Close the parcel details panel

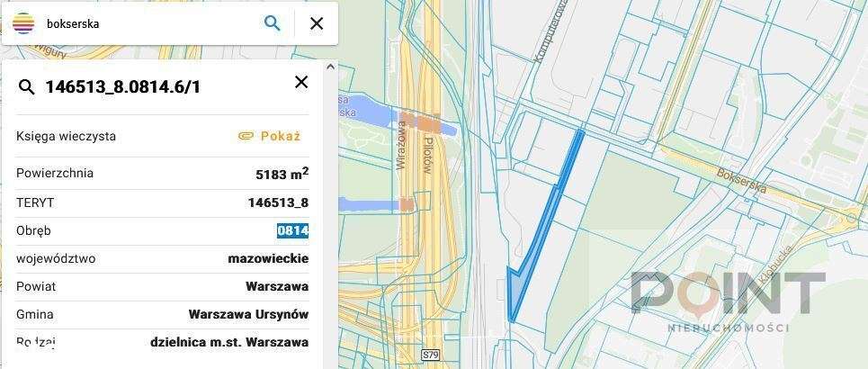tap(301, 83)
